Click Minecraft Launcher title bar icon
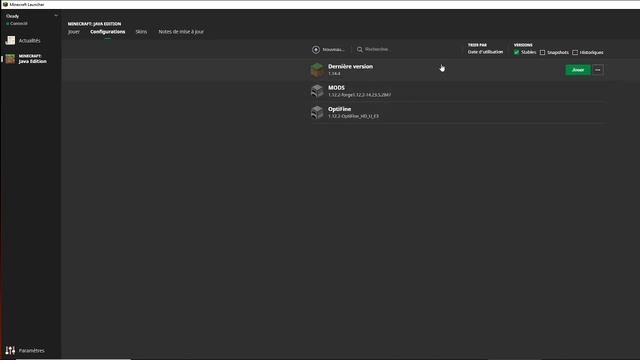 (x=5, y=4)
